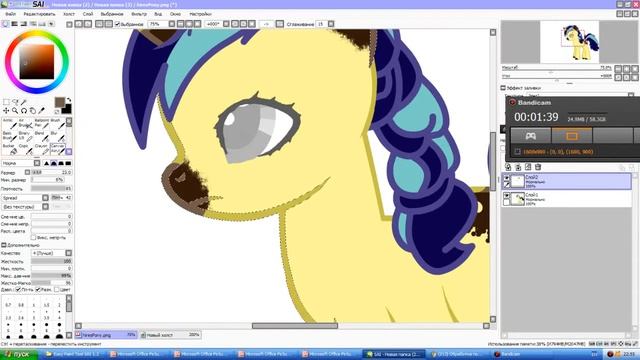Choose the Ballpoint Pen tool

(41, 124)
